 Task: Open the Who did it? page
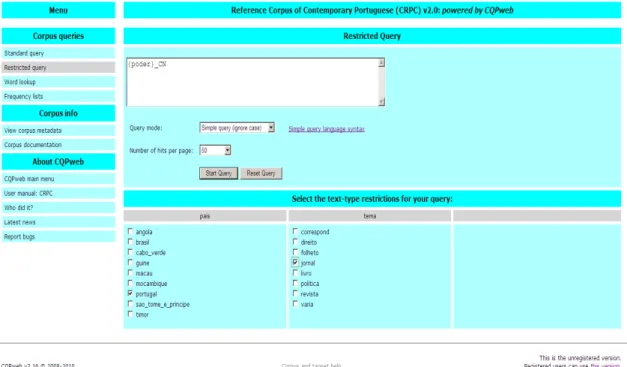[18, 207]
